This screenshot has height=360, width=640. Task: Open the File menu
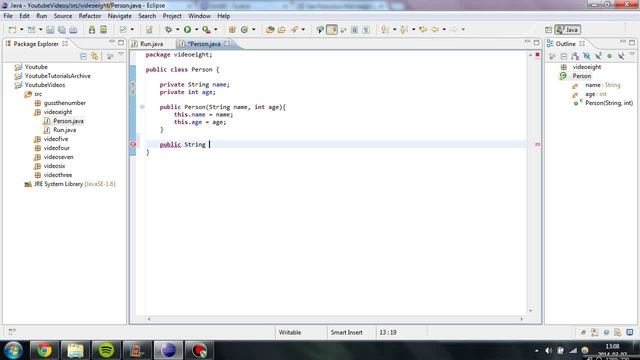click(x=8, y=16)
